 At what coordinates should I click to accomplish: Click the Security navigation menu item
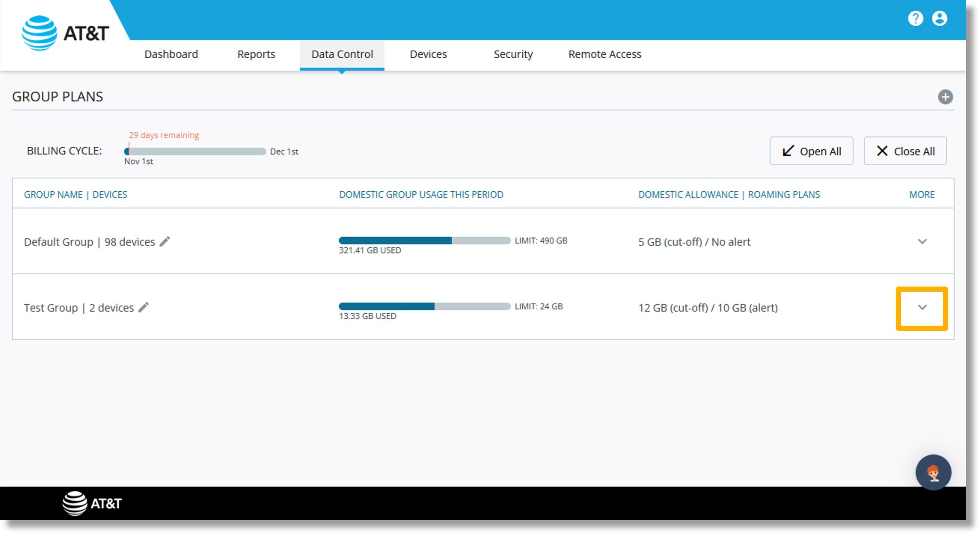pyautogui.click(x=513, y=55)
